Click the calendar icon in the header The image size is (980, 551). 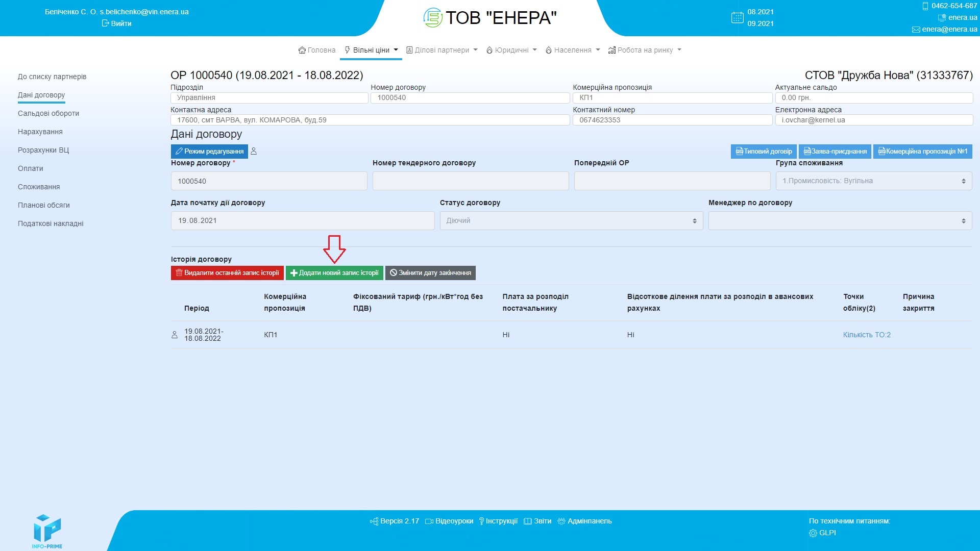737,18
